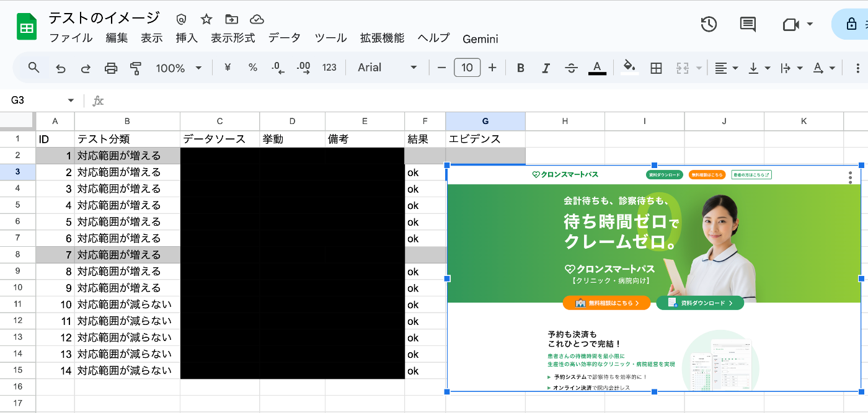The width and height of the screenshot is (868, 413).
Task: Open the borders tool
Action: (656, 68)
